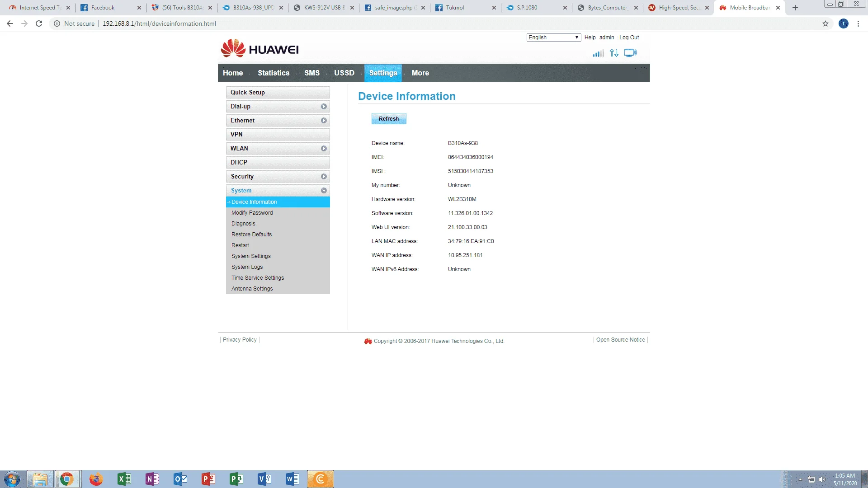Image resolution: width=868 pixels, height=488 pixels.
Task: Open a new browser tab
Action: tap(795, 8)
